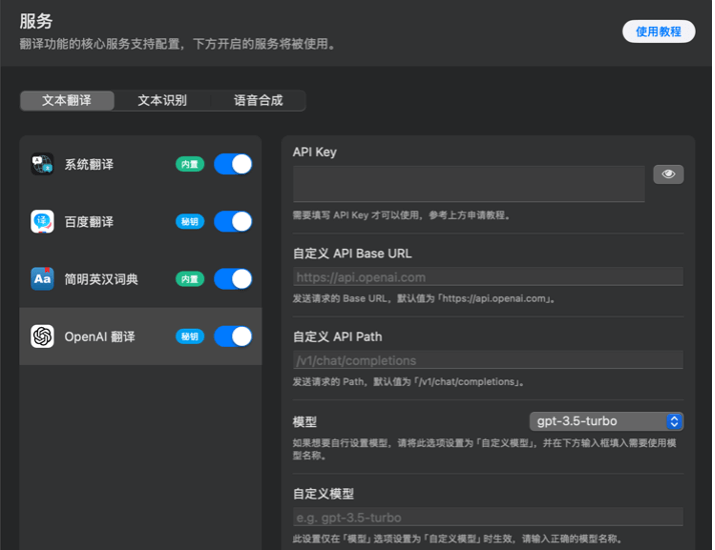Switch to the 文本识别 tab
This screenshot has height=550, width=715.
(x=162, y=100)
